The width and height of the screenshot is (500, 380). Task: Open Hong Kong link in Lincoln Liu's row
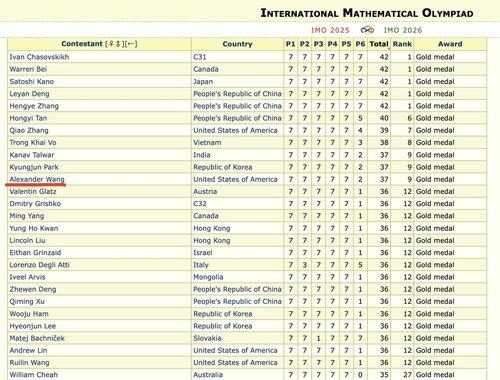[212, 240]
